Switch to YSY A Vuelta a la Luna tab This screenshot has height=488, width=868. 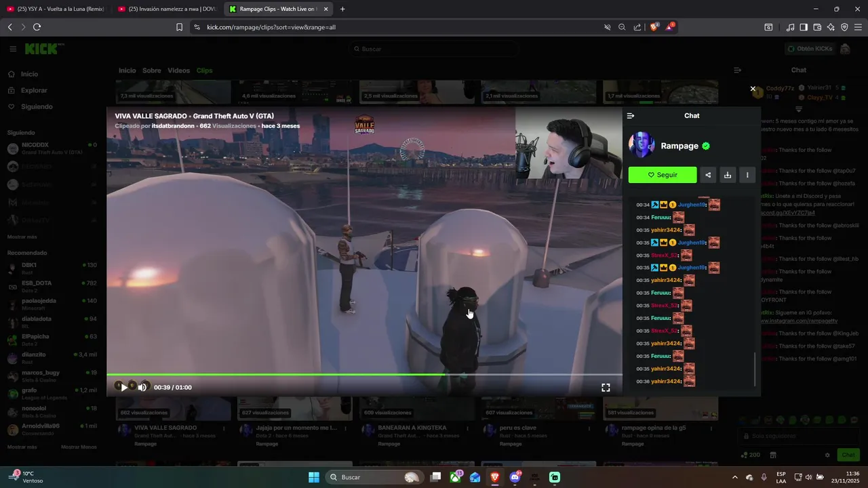point(56,9)
